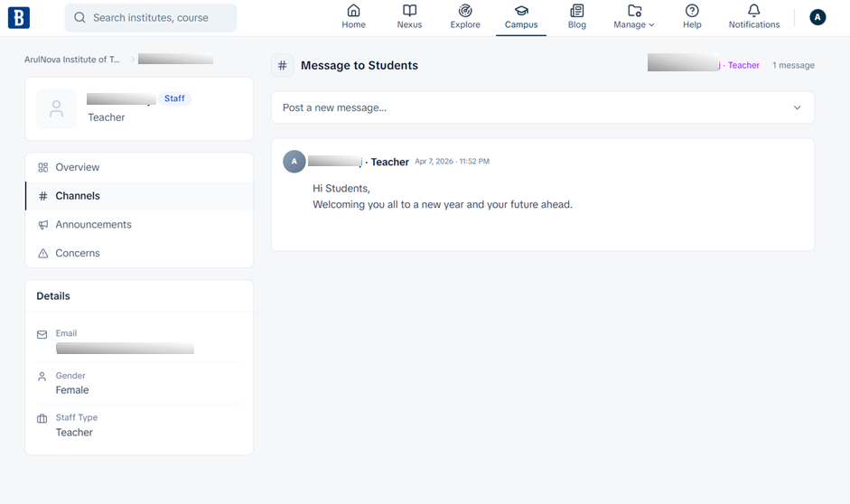The height and width of the screenshot is (504, 850).
Task: Click the ArulNova Institute breadcrumb link
Action: [72, 60]
